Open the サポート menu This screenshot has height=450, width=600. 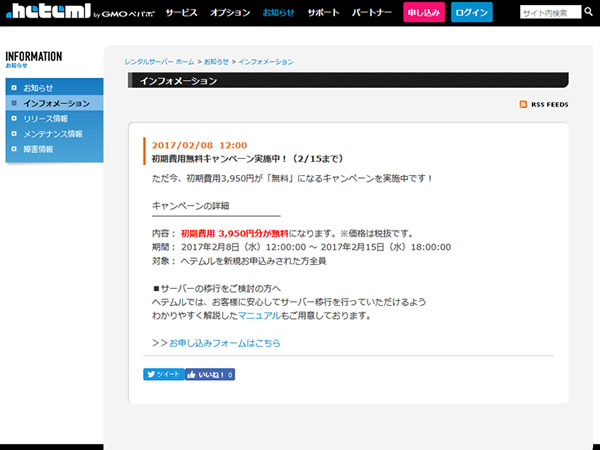point(323,13)
